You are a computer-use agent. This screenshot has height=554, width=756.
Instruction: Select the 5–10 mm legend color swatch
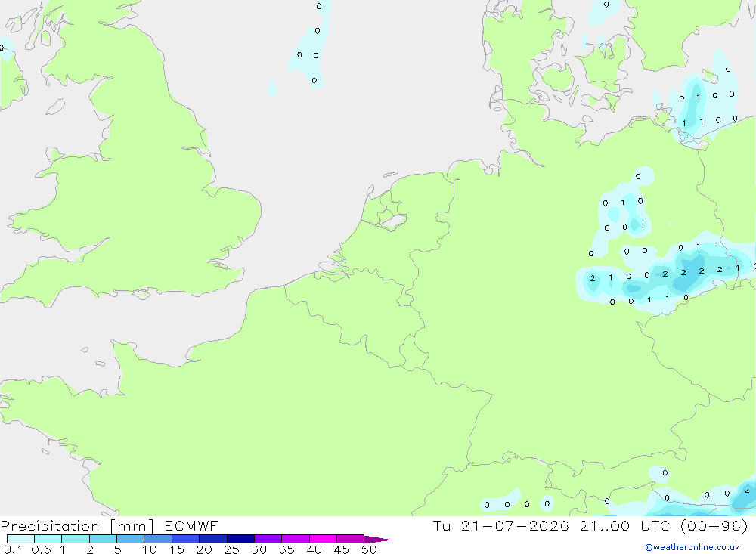tap(131, 539)
